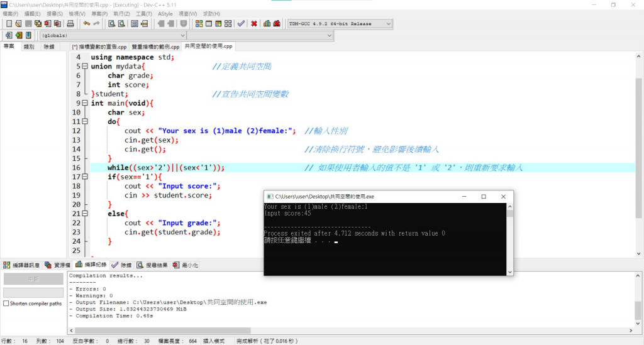
Task: Click the Run program window icon
Action: coord(209,24)
